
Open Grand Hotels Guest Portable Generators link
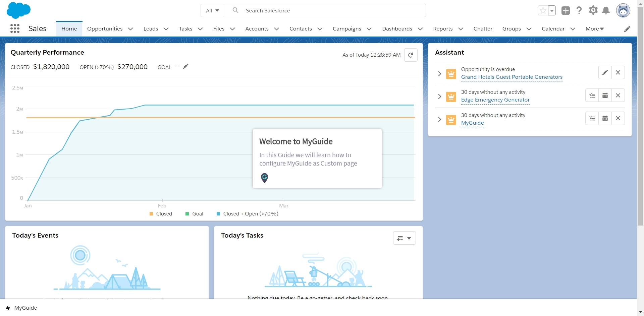[512, 77]
